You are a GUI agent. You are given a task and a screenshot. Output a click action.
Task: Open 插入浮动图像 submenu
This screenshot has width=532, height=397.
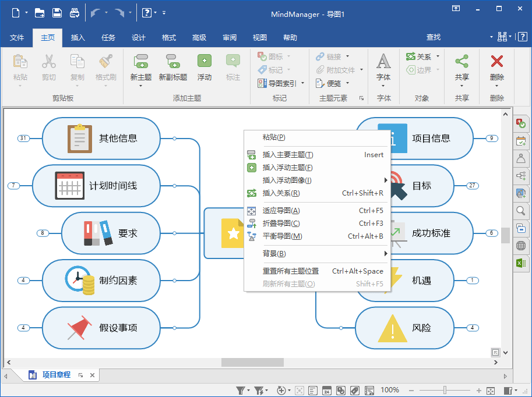click(317, 180)
